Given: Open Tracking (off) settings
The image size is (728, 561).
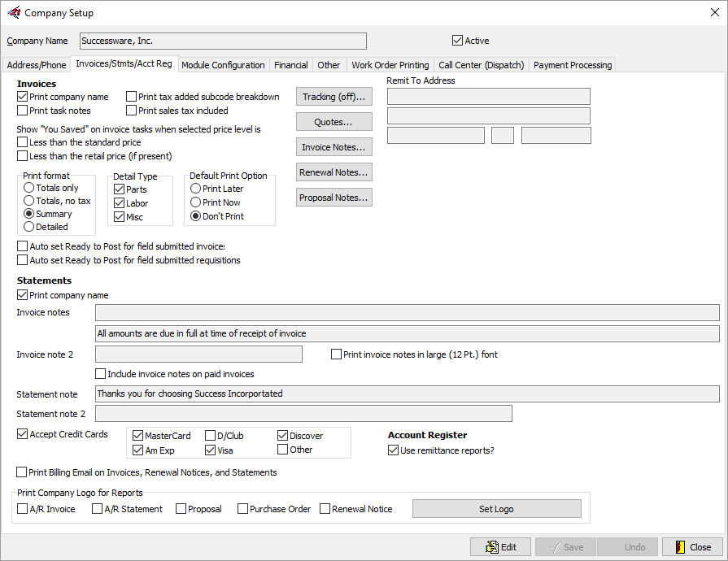Looking at the screenshot, I should point(334,97).
